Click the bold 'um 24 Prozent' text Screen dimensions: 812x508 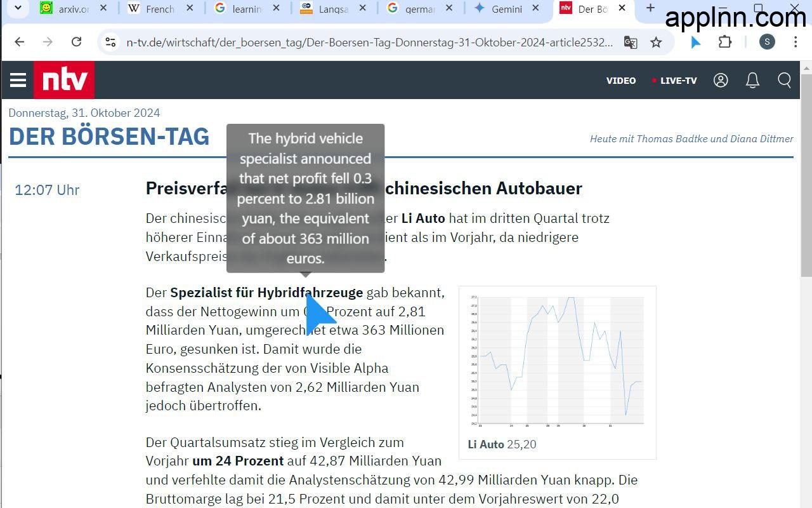point(238,461)
